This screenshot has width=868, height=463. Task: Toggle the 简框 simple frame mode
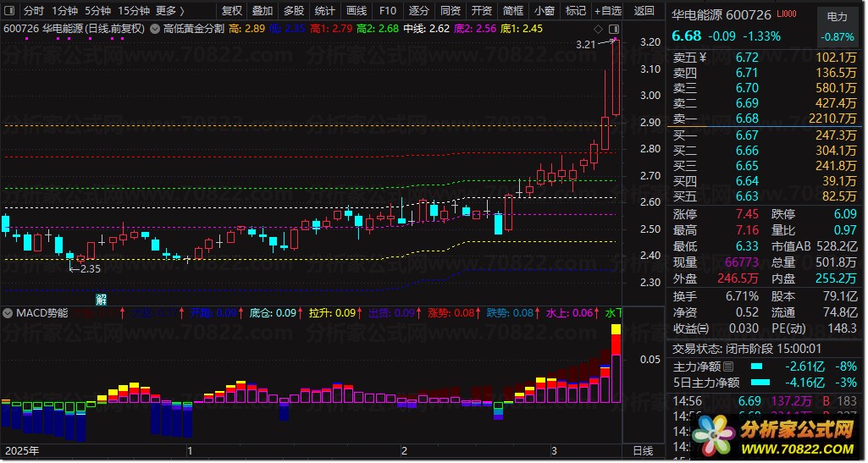513,10
